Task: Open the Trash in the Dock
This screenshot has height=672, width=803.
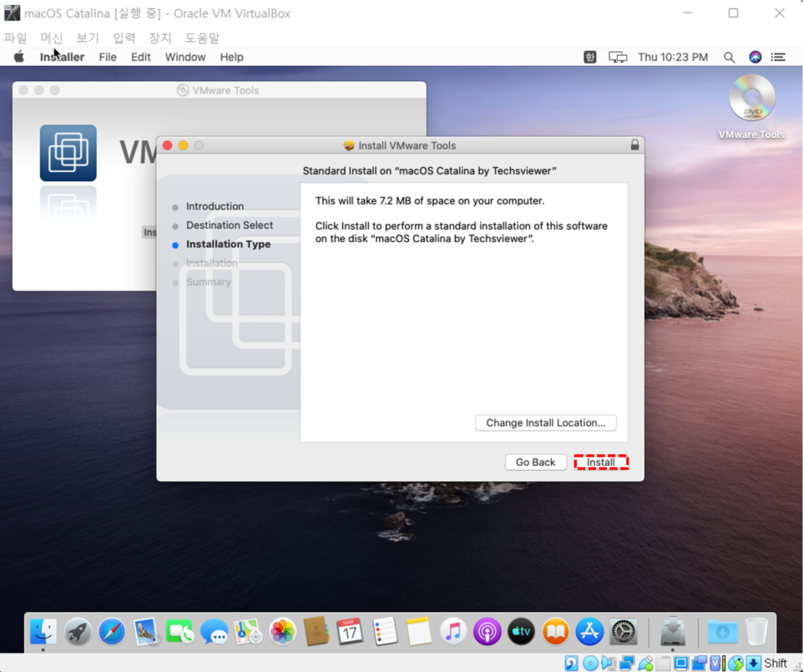Action: 756,631
